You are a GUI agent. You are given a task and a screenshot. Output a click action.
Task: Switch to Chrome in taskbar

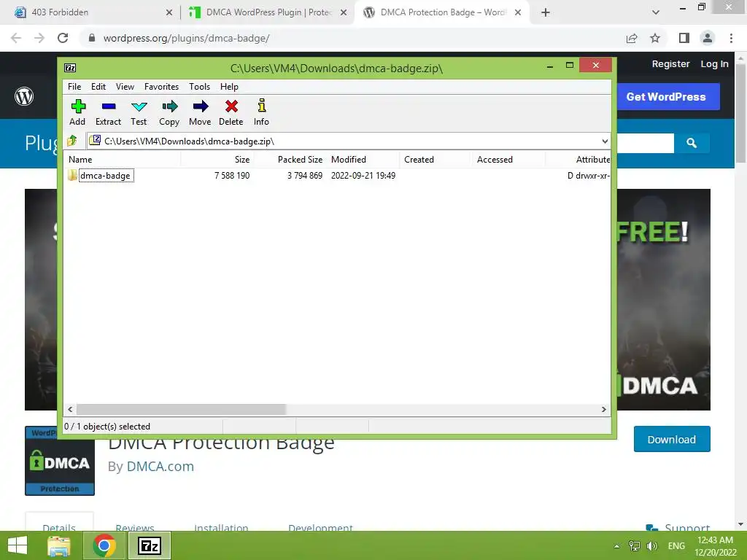point(104,545)
